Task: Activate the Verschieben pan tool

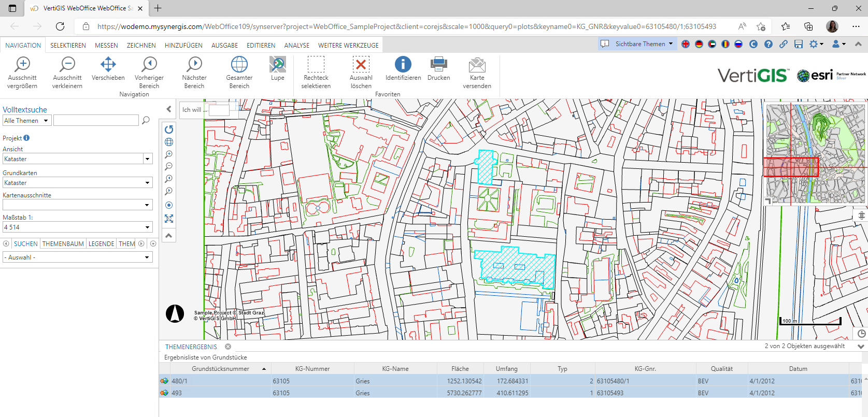Action: tap(108, 65)
